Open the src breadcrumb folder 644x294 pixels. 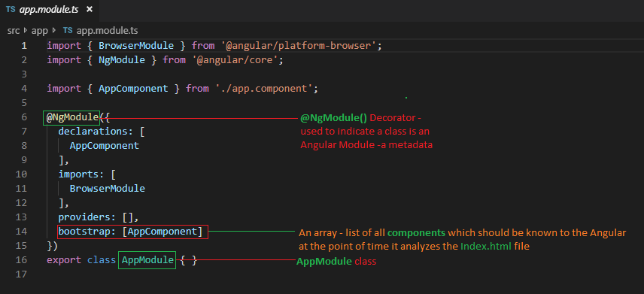[x=13, y=30]
